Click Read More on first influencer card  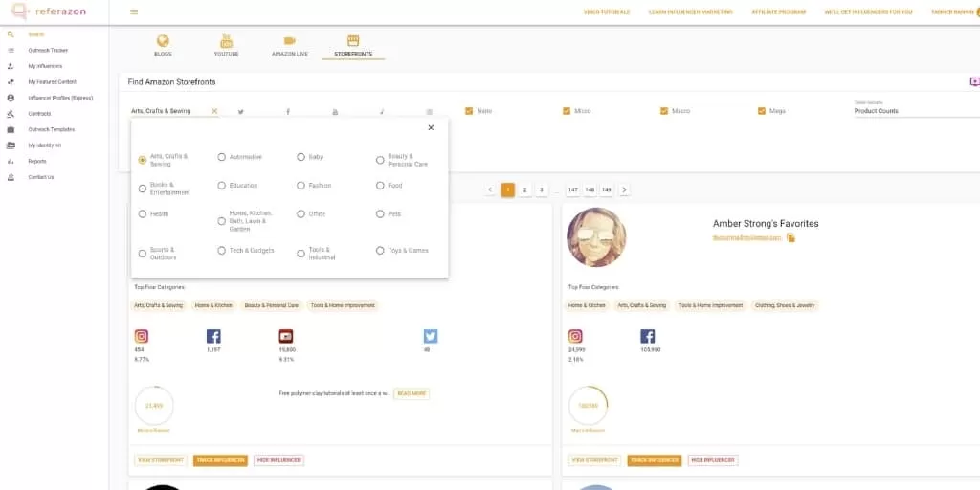pyautogui.click(x=412, y=393)
